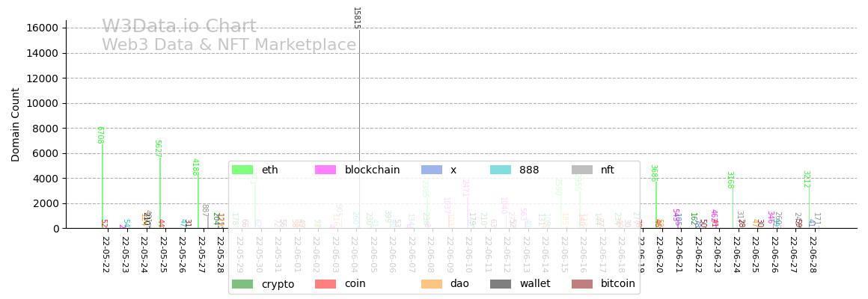This screenshot has height=299, width=868.
Task: Select the 22-06-20 date tick
Action: [660, 256]
